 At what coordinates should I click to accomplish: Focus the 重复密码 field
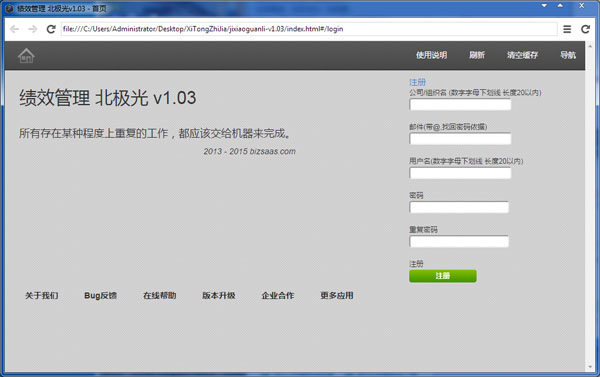459,242
